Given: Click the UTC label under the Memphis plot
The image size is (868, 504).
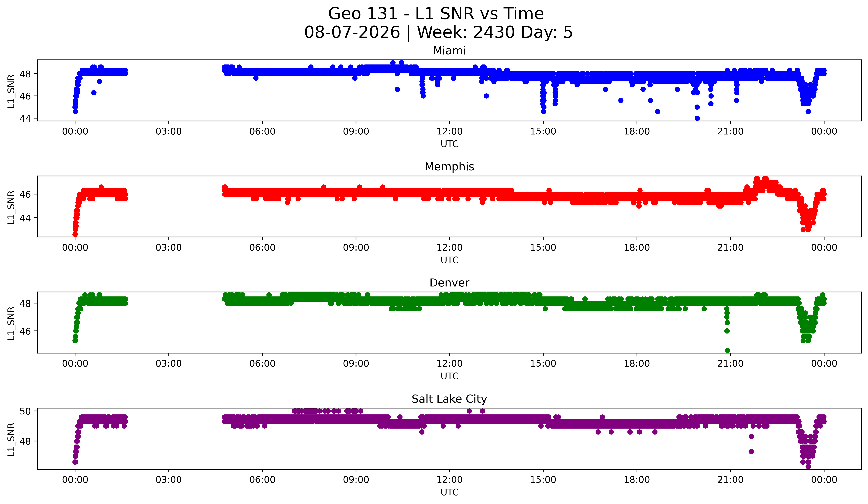Looking at the screenshot, I should (x=450, y=260).
